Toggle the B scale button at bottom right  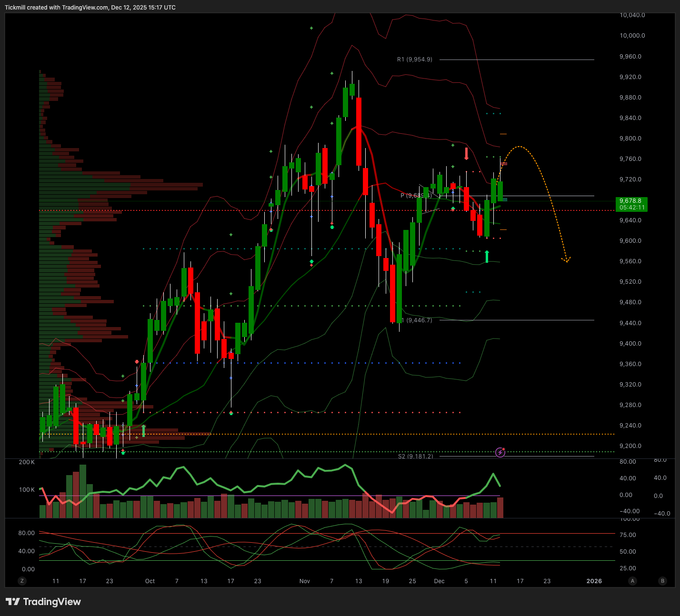662,581
